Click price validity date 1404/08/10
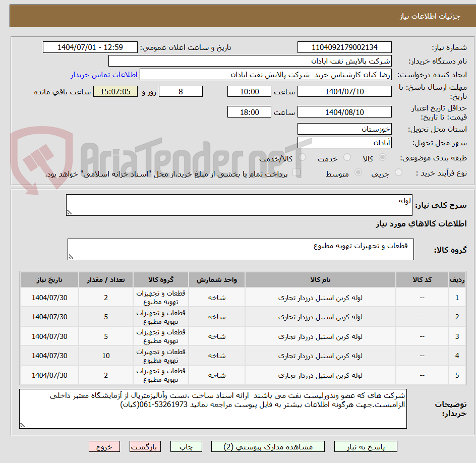The image size is (476, 463). (x=344, y=112)
